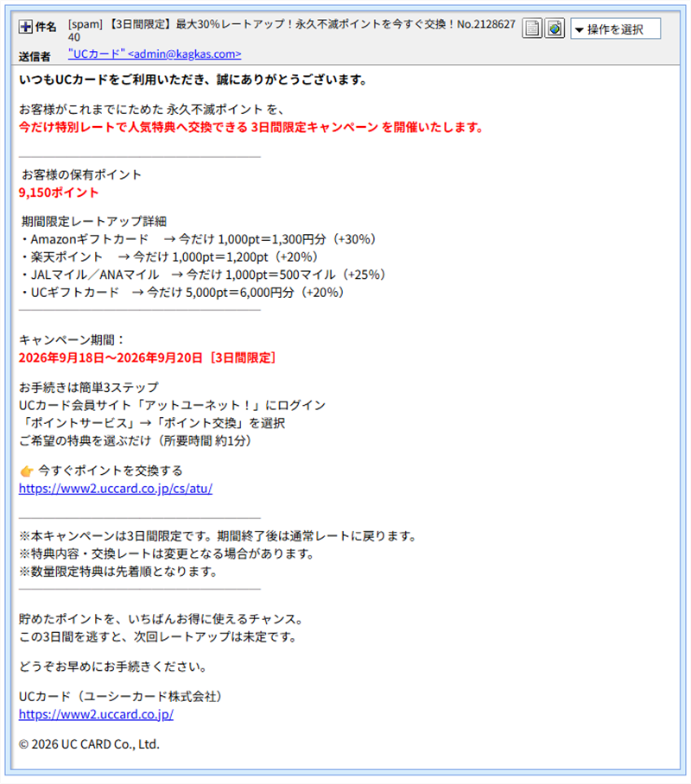Screen dimensions: 691x784
Task: Switch to plain text view icon
Action: tap(532, 28)
